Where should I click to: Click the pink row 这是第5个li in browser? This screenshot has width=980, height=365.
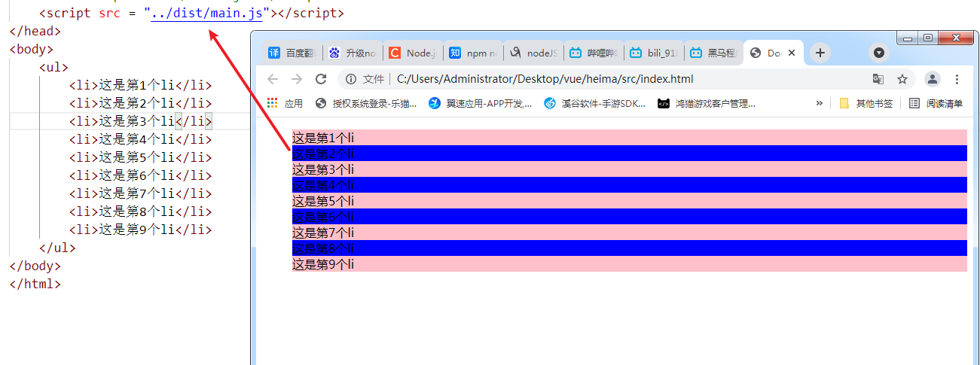629,201
